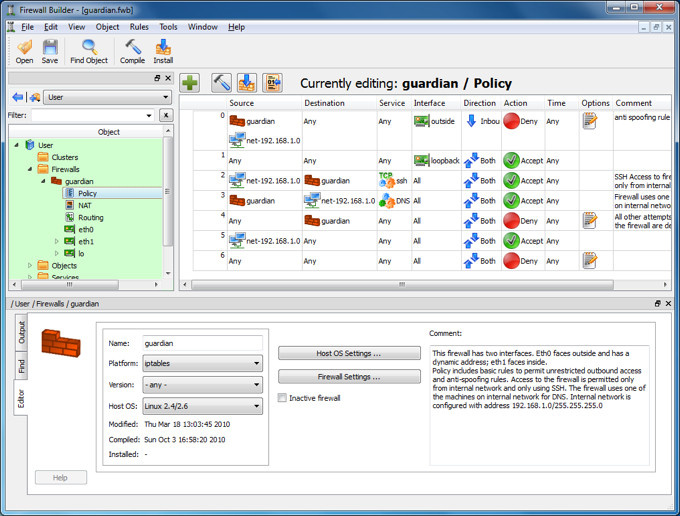Open the Platform iptables dropdown

click(201, 363)
